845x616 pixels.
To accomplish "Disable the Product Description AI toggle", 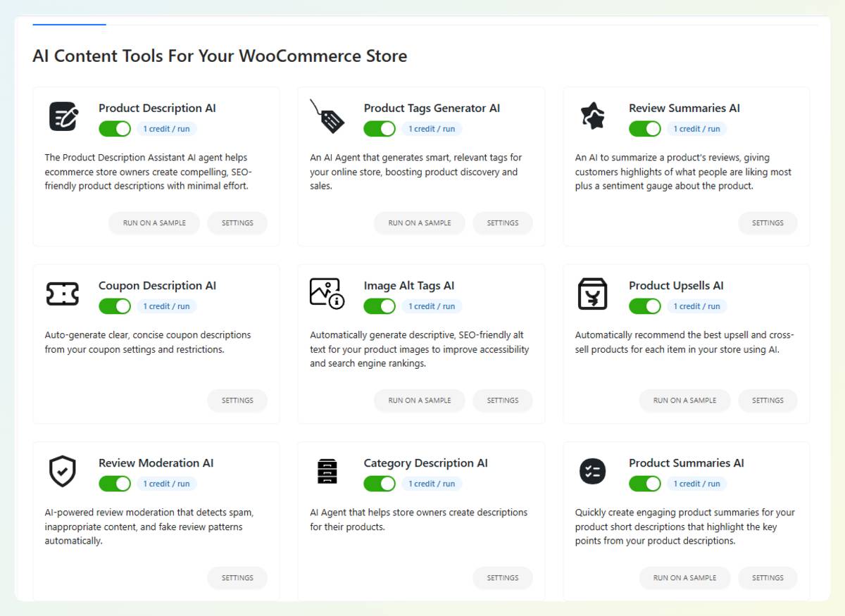I will [x=115, y=129].
